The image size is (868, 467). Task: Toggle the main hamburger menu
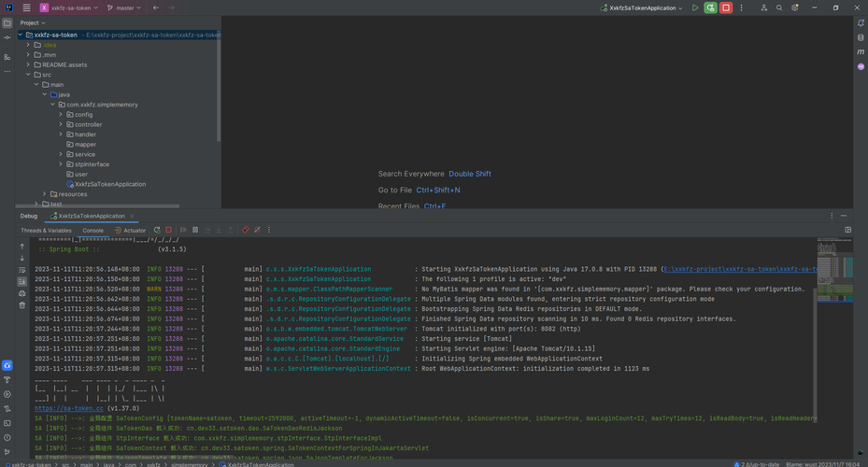(x=26, y=7)
